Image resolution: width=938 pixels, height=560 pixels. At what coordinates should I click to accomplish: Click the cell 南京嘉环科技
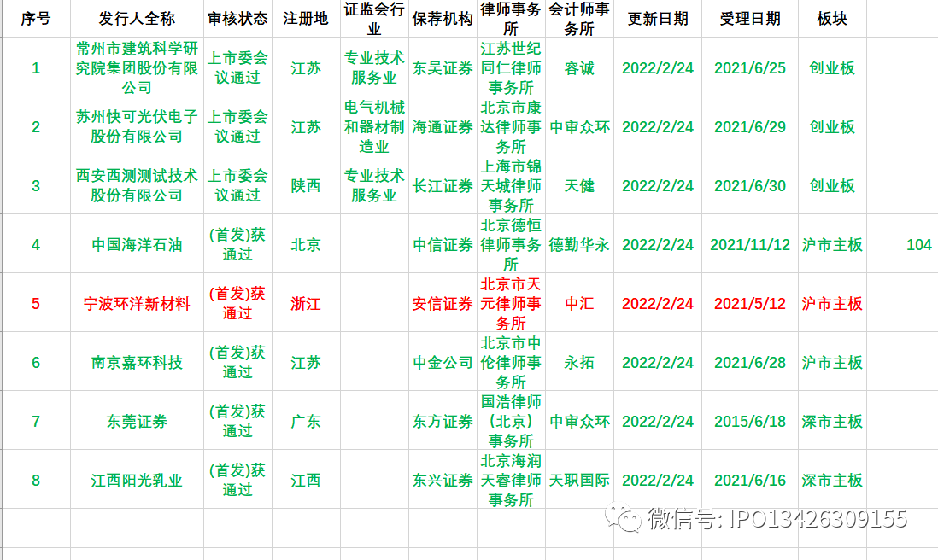(137, 362)
